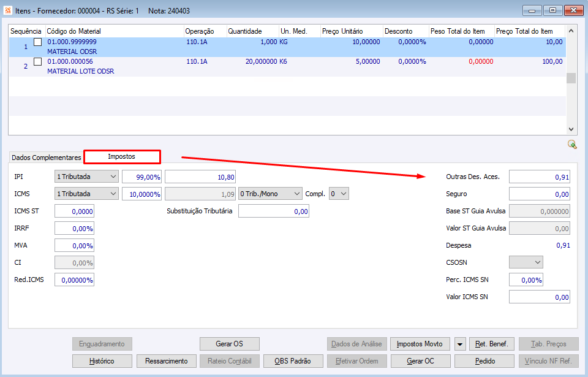Click the Gerar OC button
The image size is (588, 377).
click(x=420, y=361)
